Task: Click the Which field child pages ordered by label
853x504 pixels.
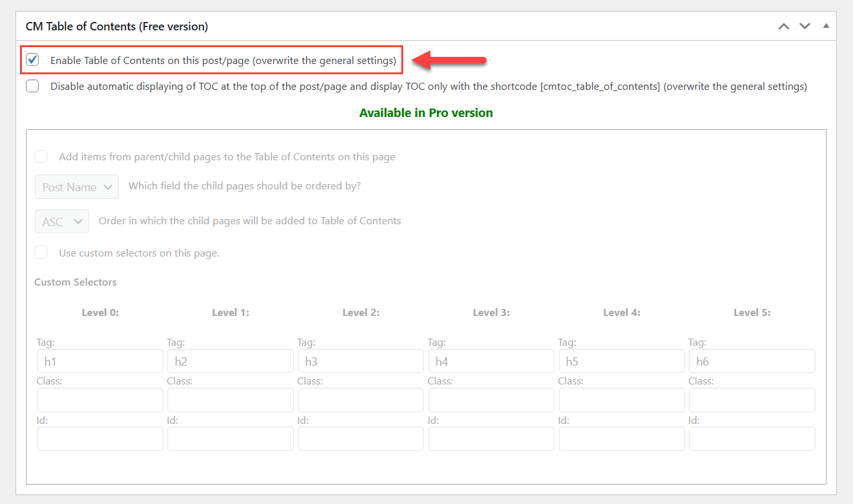Action: click(x=245, y=185)
